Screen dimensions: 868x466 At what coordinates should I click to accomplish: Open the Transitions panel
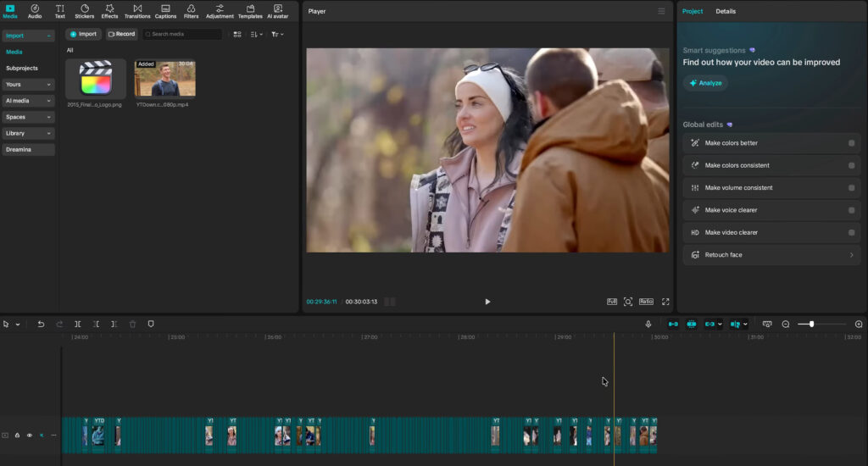point(137,11)
